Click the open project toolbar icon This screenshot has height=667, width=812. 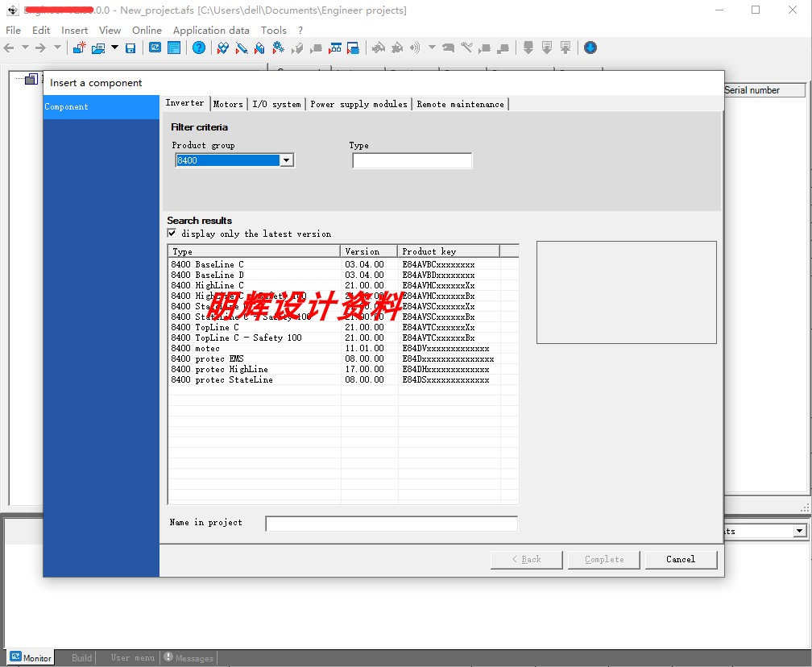tap(99, 48)
